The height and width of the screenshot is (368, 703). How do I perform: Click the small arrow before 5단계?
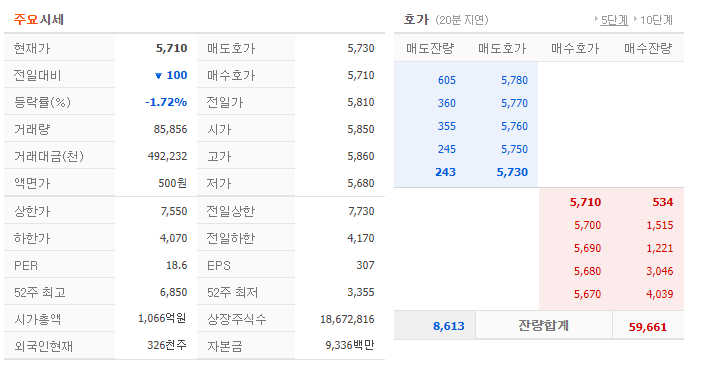(x=596, y=19)
